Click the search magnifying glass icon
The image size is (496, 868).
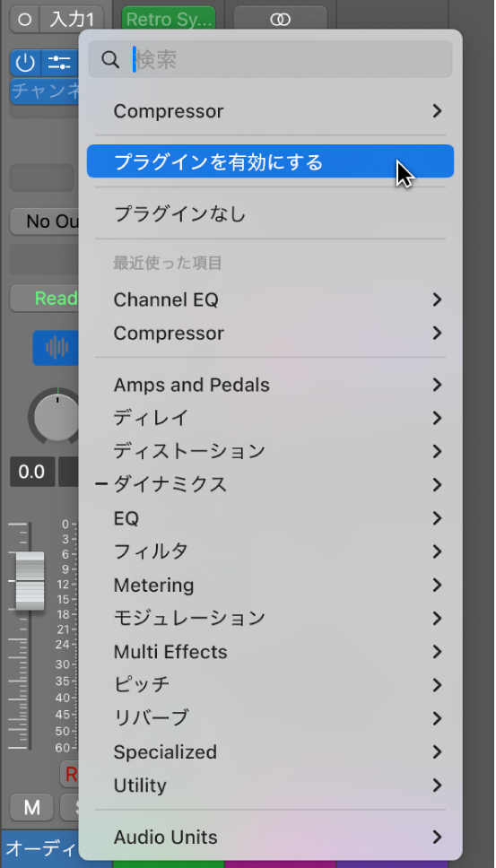pyautogui.click(x=110, y=60)
